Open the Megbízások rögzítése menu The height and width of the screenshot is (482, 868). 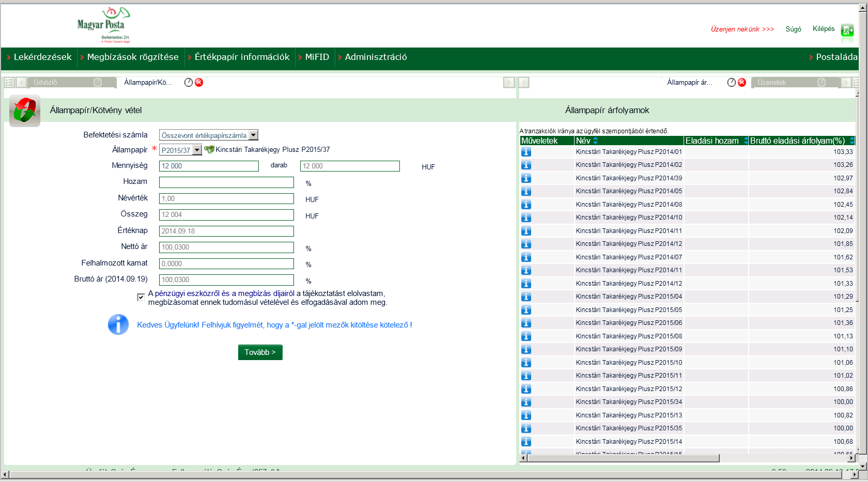click(x=132, y=57)
